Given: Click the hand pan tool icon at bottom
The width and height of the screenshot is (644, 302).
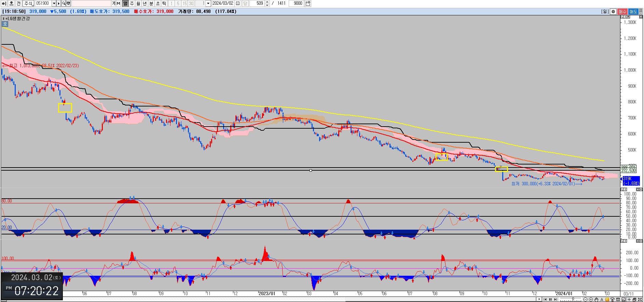Looking at the screenshot, I should [596, 300].
